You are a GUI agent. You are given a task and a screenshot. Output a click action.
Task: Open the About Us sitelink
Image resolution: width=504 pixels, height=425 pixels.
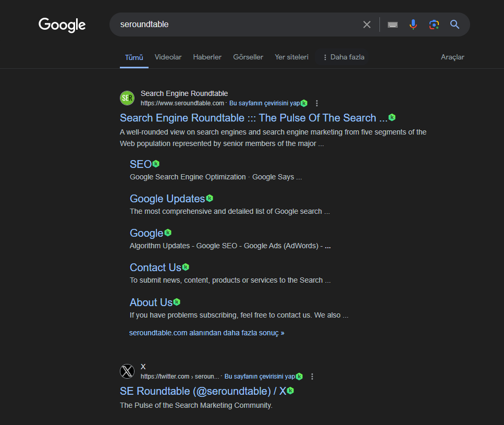click(151, 302)
